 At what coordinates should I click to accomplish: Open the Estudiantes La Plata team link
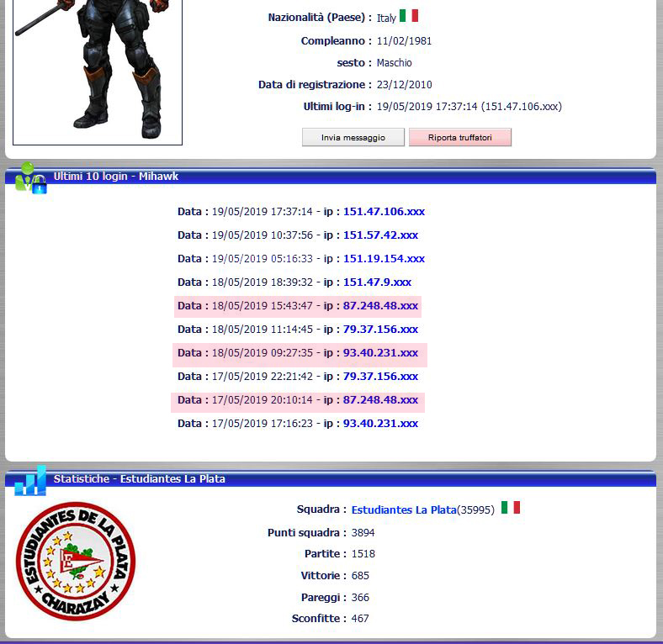404,509
